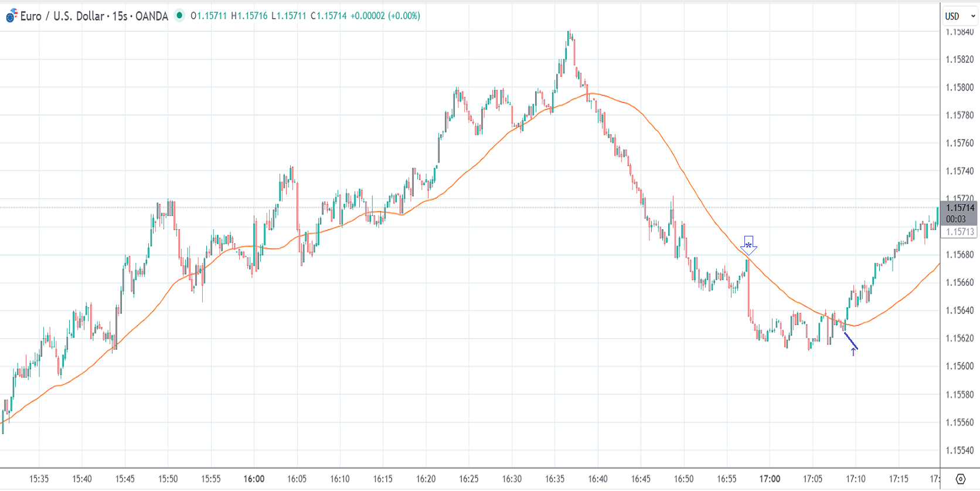Click time axis label 15:55

(211, 479)
